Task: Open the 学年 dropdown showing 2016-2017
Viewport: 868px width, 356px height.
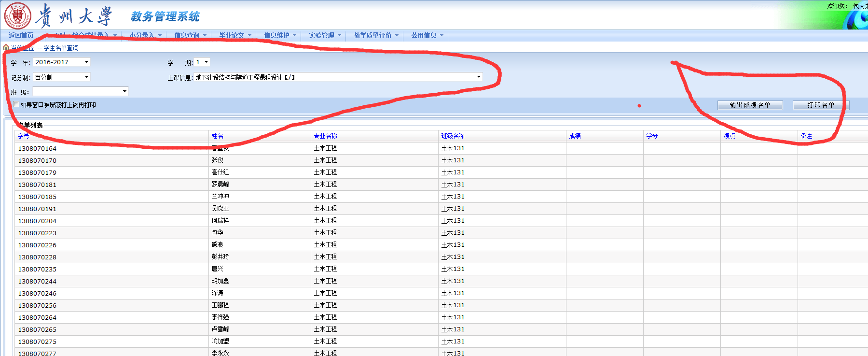Action: coord(62,62)
